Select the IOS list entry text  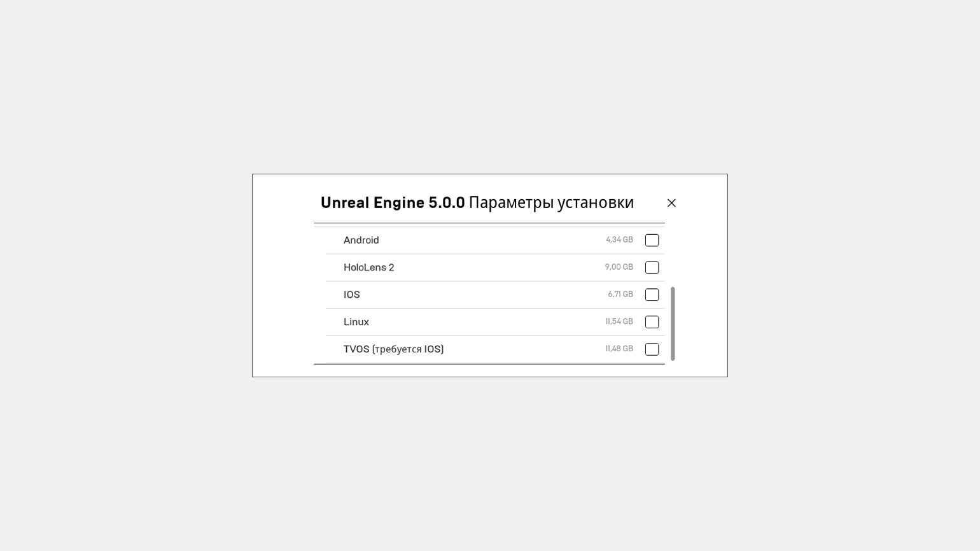click(x=351, y=295)
